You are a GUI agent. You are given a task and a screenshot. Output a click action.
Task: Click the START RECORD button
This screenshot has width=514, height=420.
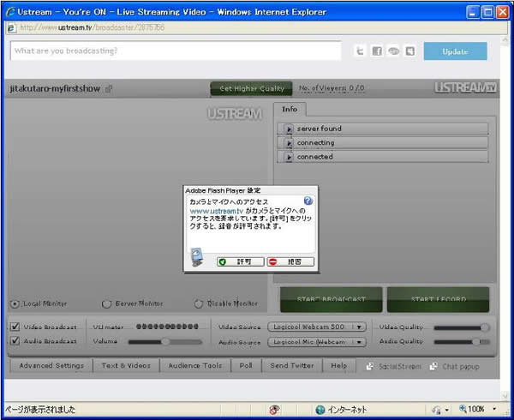tap(439, 300)
